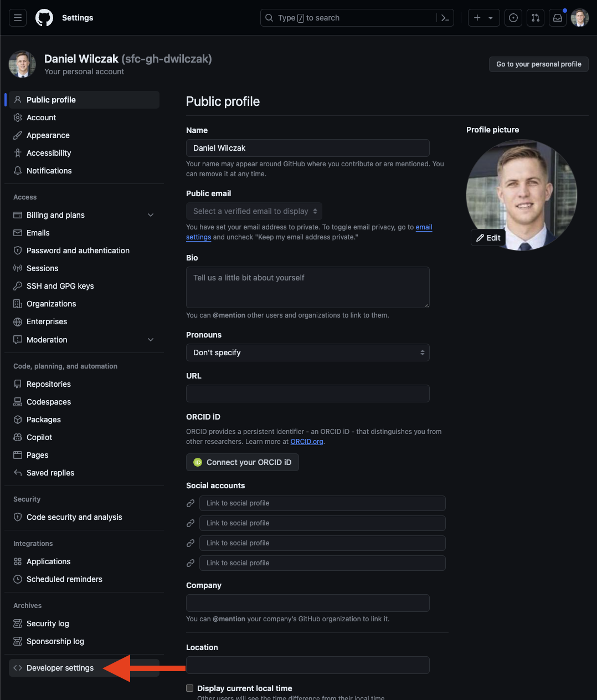597x700 pixels.
Task: Open the hamburger navigation menu
Action: coord(18,18)
